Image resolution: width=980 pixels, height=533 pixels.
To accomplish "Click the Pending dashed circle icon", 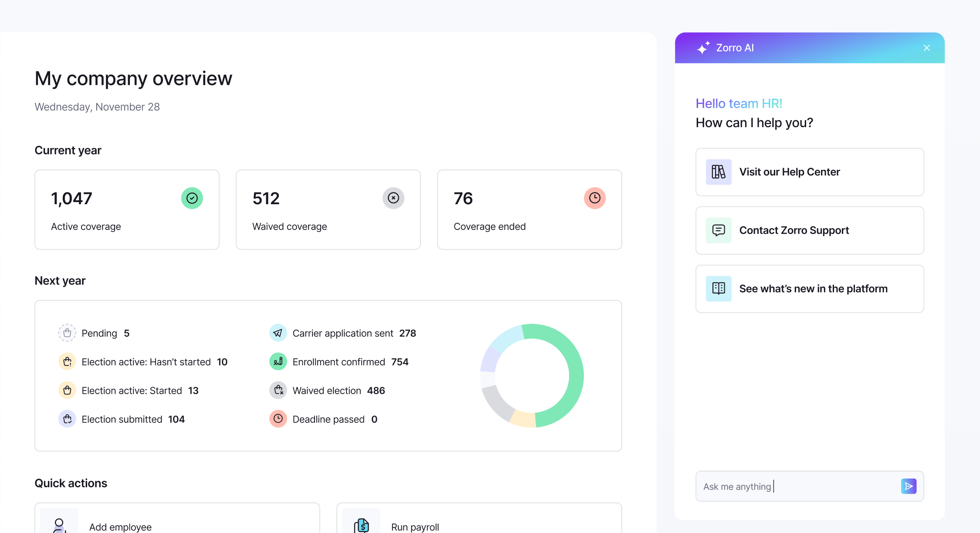I will click(x=67, y=333).
